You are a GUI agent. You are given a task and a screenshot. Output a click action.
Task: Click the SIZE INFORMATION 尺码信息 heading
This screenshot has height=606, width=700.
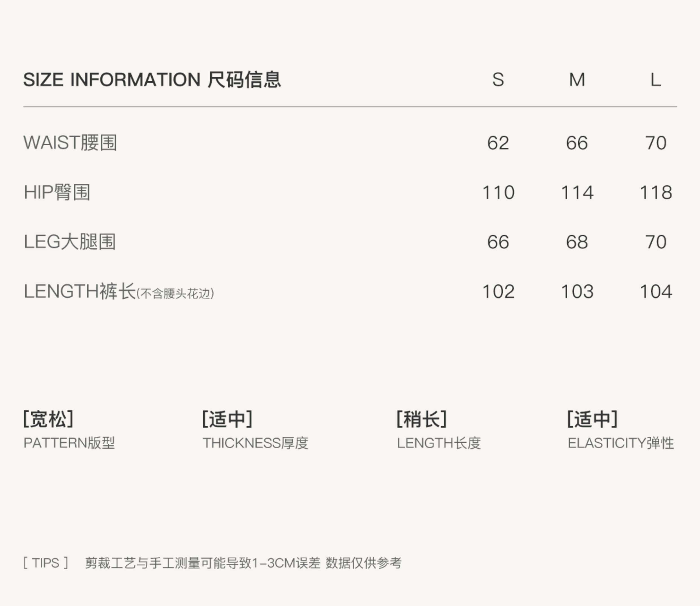click(x=152, y=80)
